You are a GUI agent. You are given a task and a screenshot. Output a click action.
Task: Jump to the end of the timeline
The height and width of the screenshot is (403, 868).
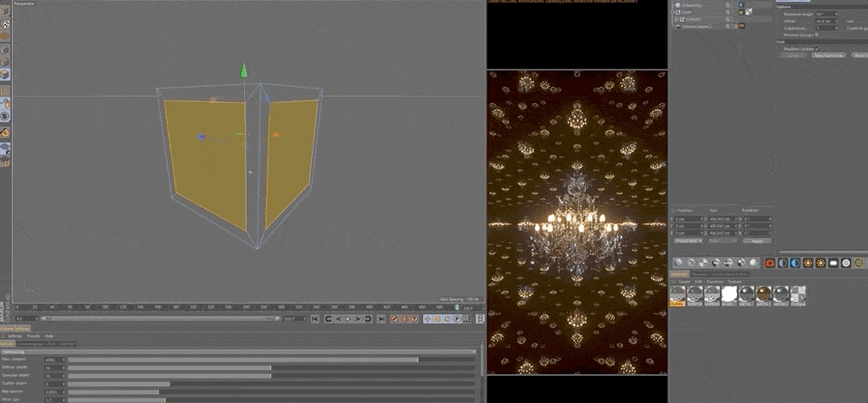click(382, 319)
